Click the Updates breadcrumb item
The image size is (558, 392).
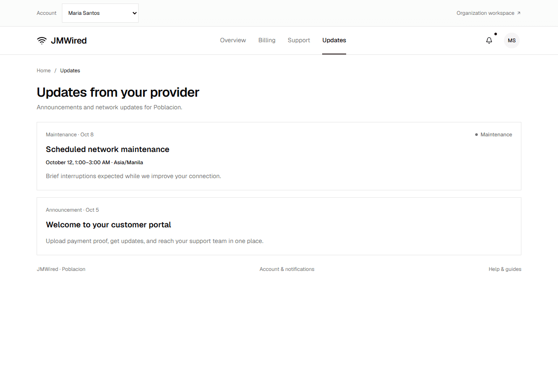click(x=70, y=71)
